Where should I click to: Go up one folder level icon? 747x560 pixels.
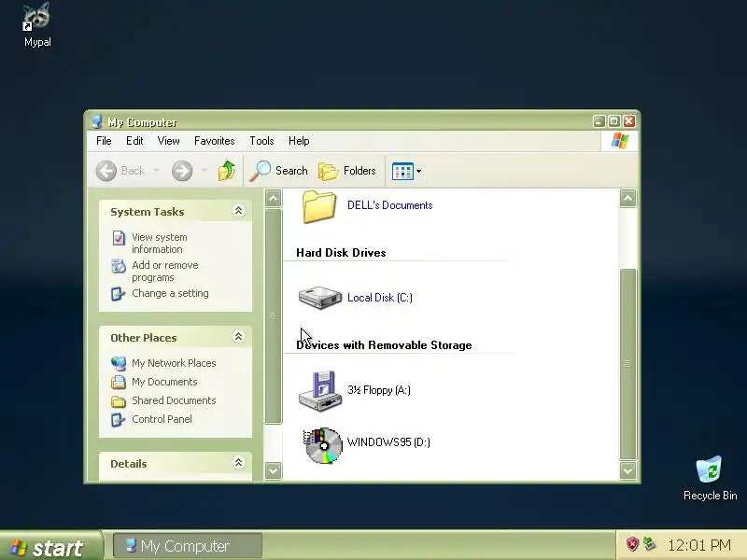(227, 171)
